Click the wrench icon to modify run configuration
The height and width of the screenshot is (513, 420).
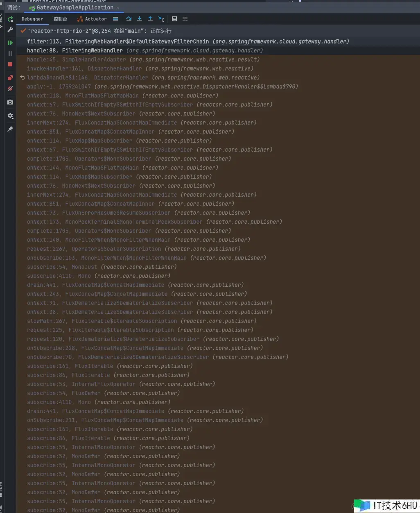click(10, 30)
